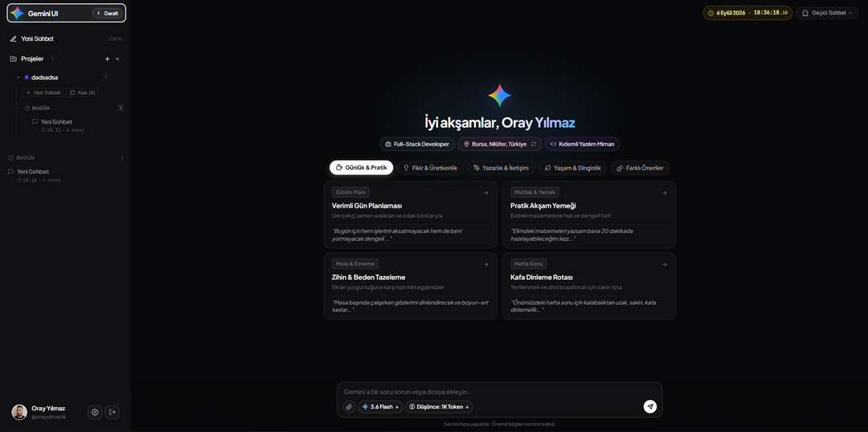The image size is (868, 432).
Task: Collapse the sidebar with Daralt
Action: (108, 14)
